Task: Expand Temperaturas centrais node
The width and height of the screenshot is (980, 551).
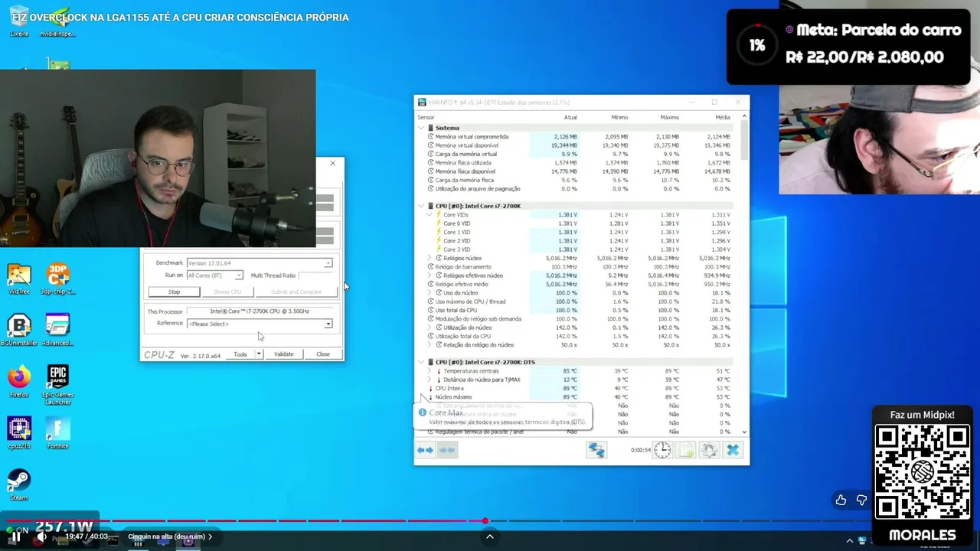Action: click(x=430, y=371)
